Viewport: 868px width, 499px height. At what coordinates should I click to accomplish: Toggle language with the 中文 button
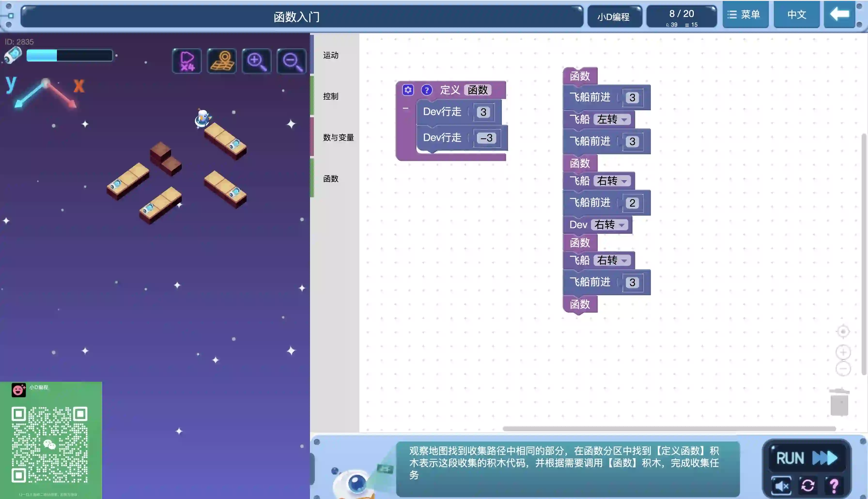796,14
